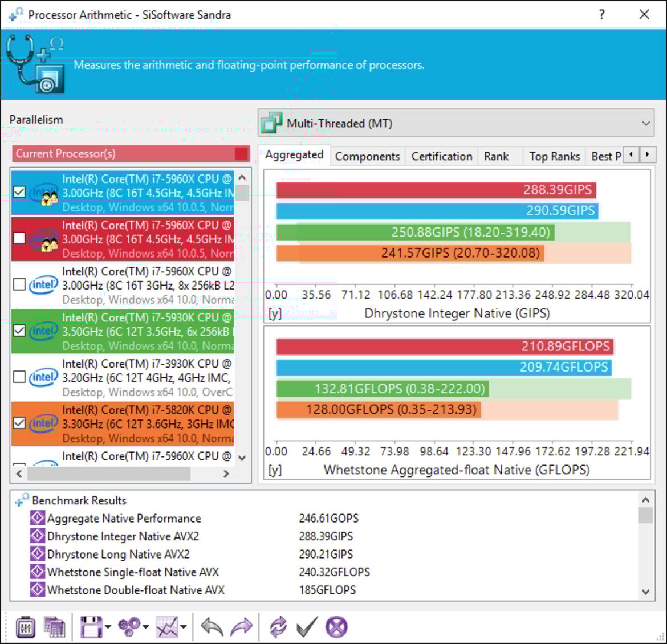
Task: Click the Current Processor(s) red header bar
Action: pyautogui.click(x=131, y=153)
